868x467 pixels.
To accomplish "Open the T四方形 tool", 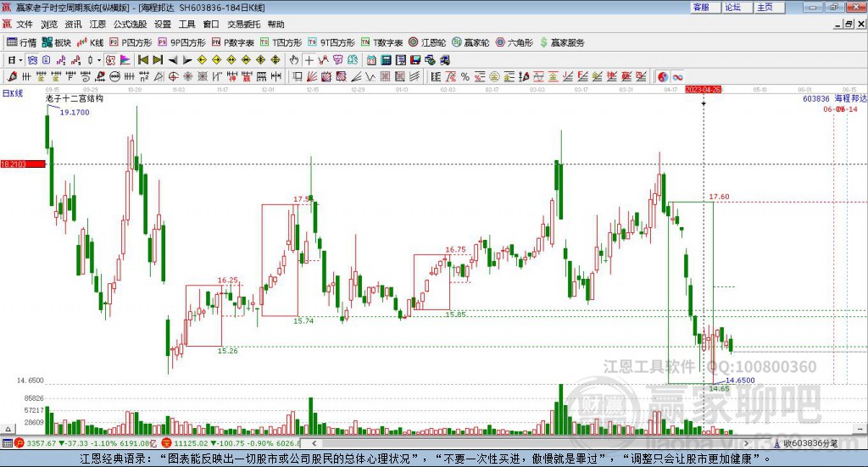I will [x=281, y=42].
